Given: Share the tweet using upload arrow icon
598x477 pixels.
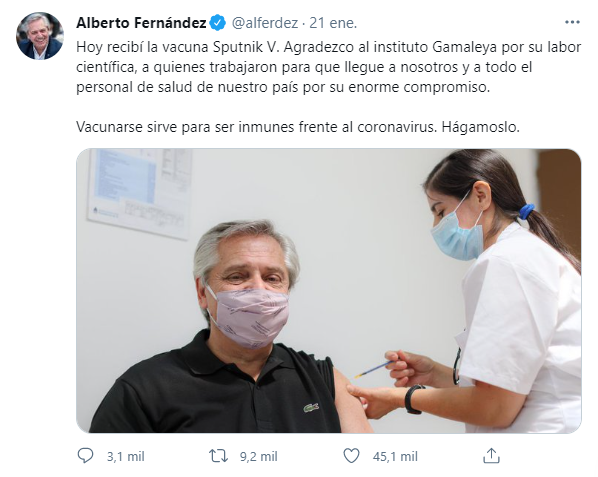Looking at the screenshot, I should pyautogui.click(x=491, y=456).
